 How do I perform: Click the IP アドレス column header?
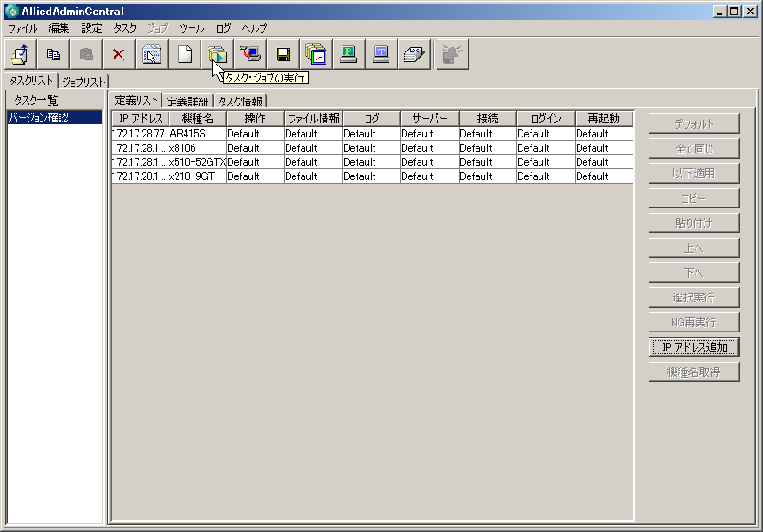pos(140,119)
